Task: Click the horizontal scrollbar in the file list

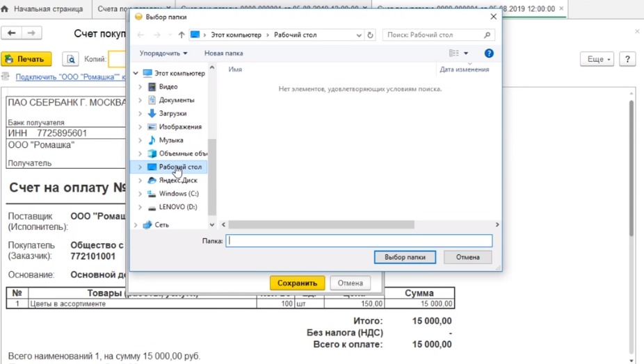Action: click(x=321, y=225)
